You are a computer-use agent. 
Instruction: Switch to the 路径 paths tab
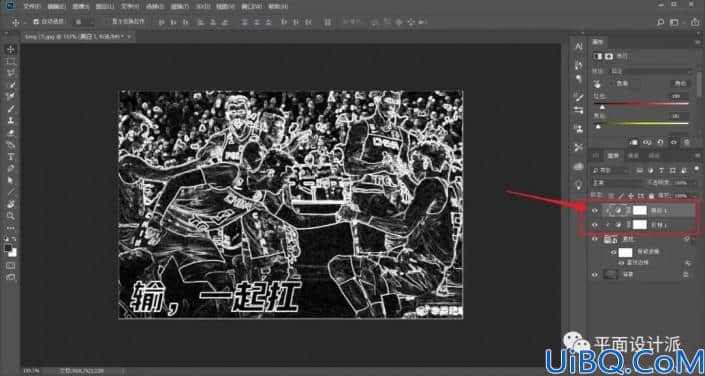click(653, 156)
